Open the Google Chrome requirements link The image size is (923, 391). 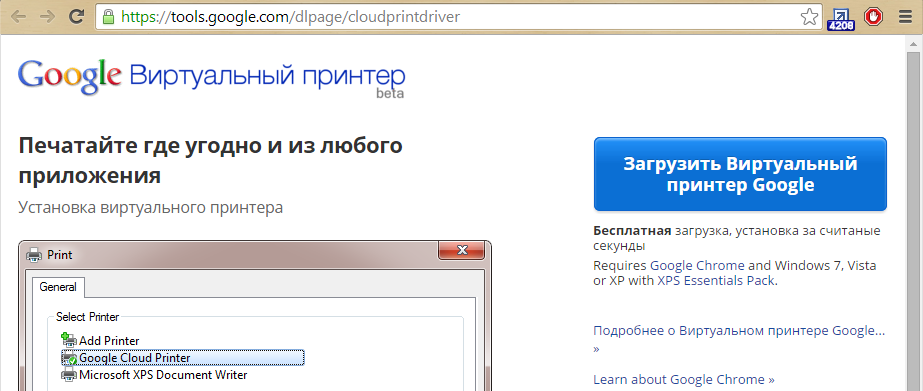[x=697, y=266]
